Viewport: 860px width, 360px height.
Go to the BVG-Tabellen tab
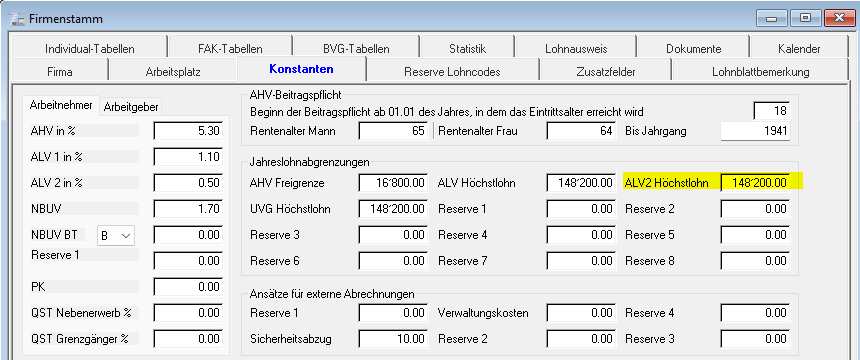click(x=356, y=48)
